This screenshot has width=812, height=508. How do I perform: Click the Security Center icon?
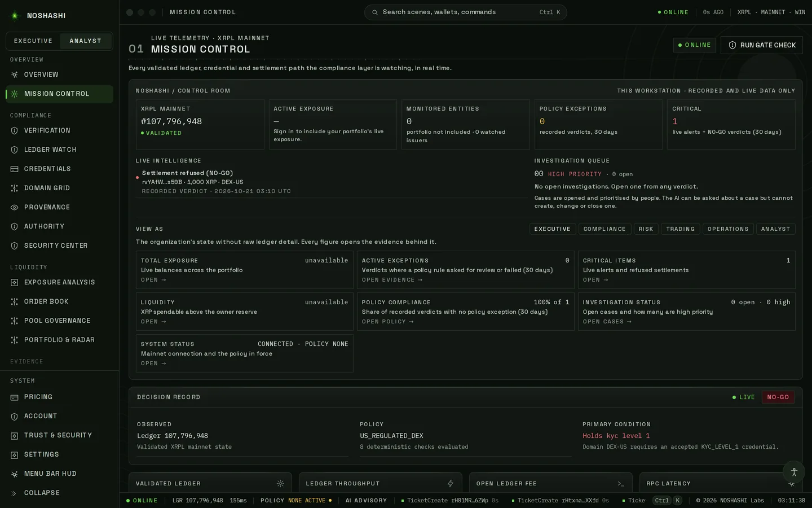(15, 246)
